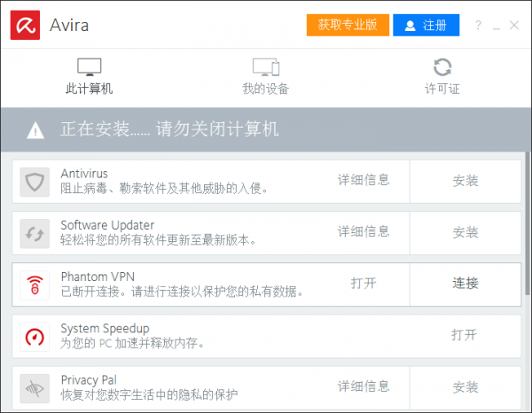Screen dimensions: 532x413
Task: Click the red Avira logo icon
Action: (x=25, y=25)
